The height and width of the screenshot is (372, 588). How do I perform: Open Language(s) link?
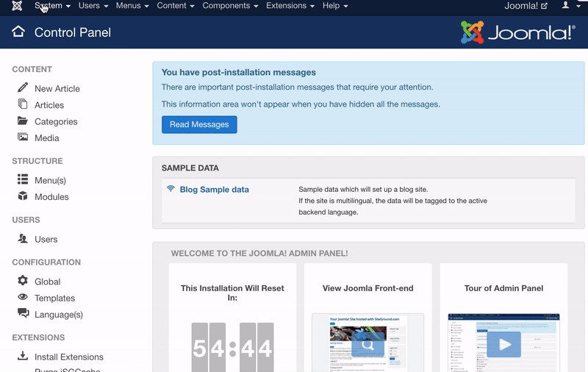(x=59, y=315)
